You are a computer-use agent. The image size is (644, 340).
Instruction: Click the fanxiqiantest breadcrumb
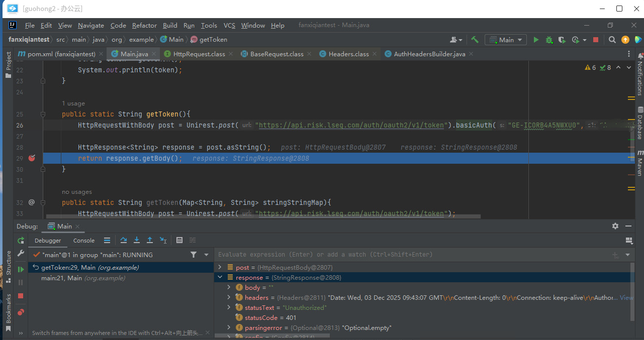(29, 39)
